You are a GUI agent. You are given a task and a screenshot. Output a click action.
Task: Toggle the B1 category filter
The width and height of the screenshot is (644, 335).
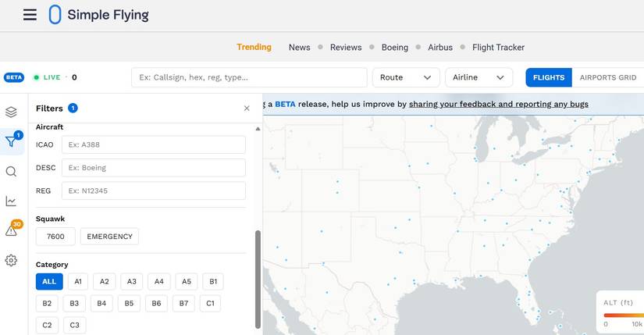pos(213,282)
